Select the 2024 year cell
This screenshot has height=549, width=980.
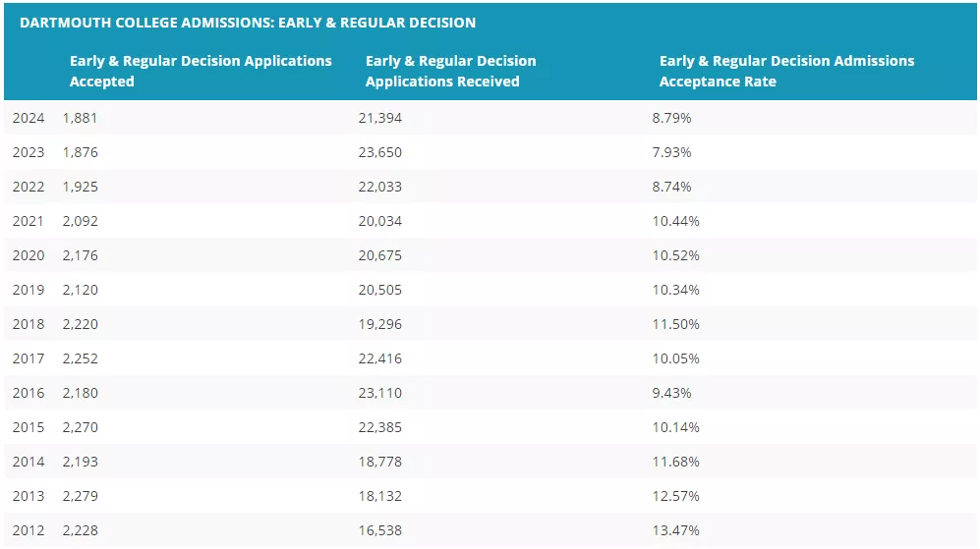pos(29,118)
